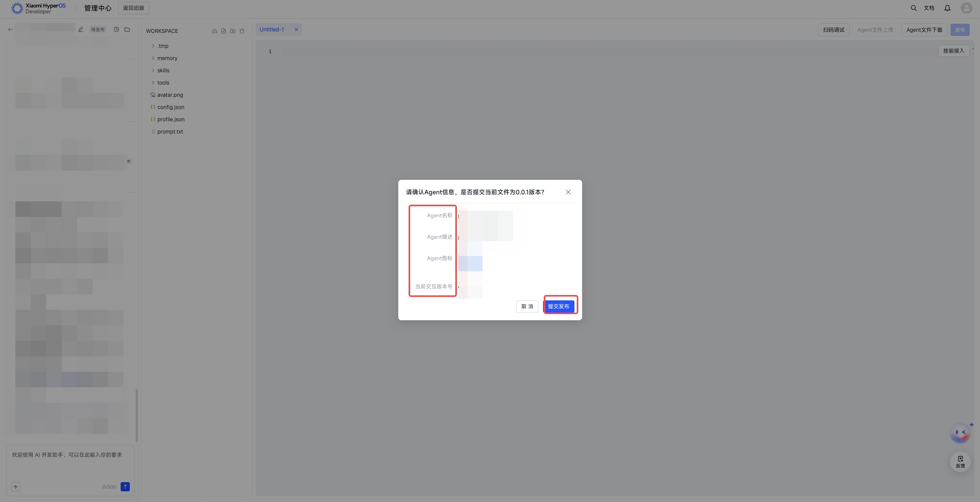Click the 返回旧版 button in the header
Screen dimensions: 980x502
pos(133,8)
